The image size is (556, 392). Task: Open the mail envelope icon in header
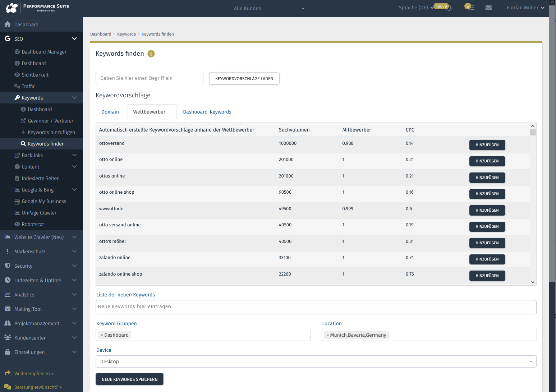pos(488,8)
